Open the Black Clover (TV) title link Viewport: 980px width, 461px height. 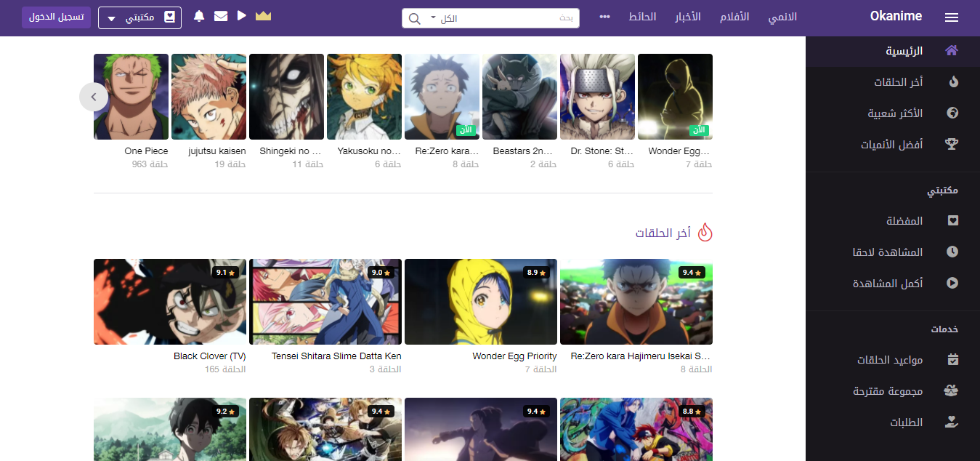(209, 356)
